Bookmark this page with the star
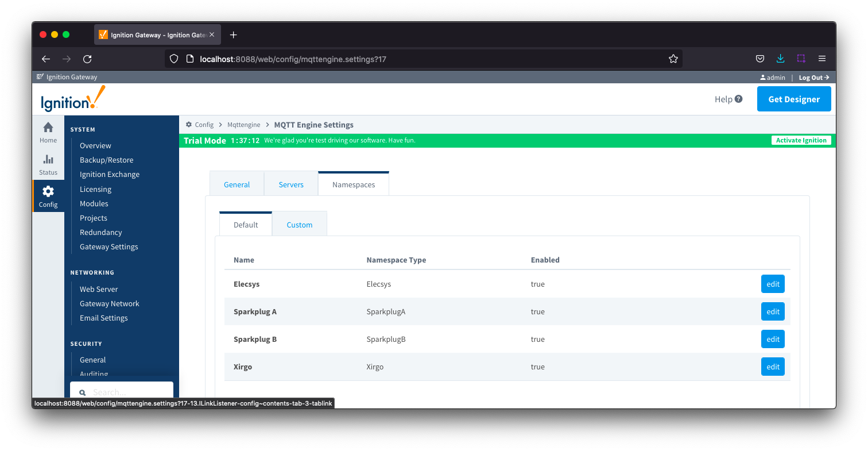 (x=673, y=59)
